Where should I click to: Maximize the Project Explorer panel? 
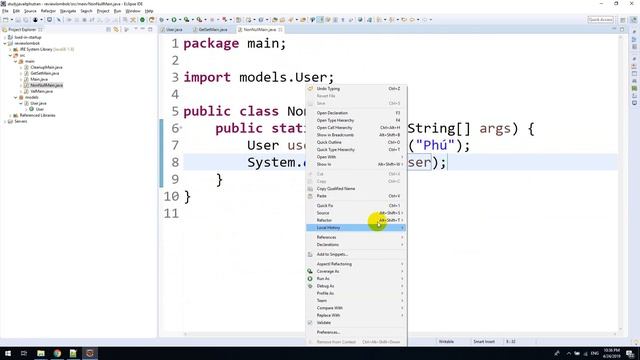pyautogui.click(x=150, y=29)
